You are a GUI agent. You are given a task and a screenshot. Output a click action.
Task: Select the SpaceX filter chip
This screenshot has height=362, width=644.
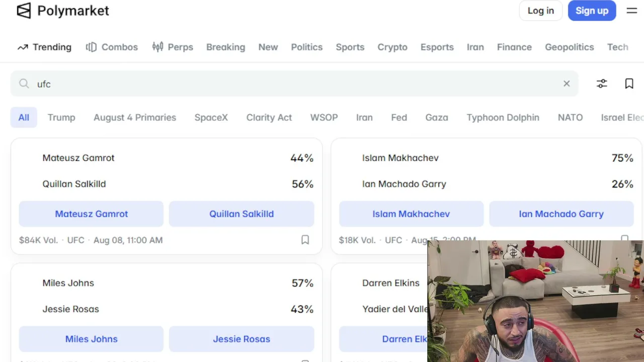tap(211, 118)
